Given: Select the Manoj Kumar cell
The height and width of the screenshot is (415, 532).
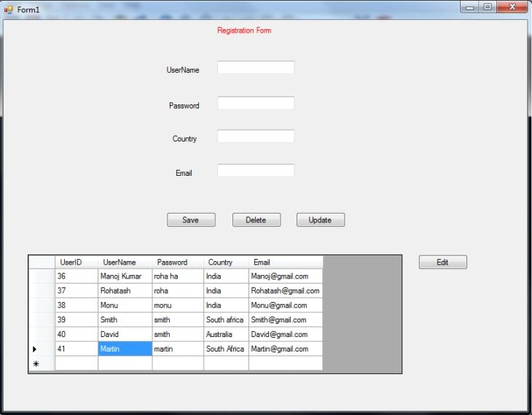Looking at the screenshot, I should [125, 276].
